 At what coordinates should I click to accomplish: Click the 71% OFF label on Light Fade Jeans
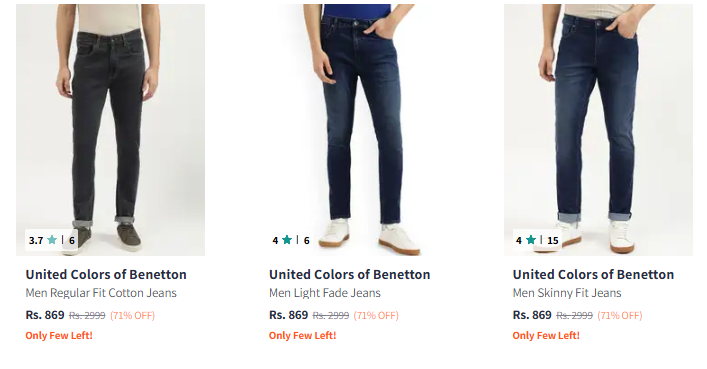click(x=376, y=315)
